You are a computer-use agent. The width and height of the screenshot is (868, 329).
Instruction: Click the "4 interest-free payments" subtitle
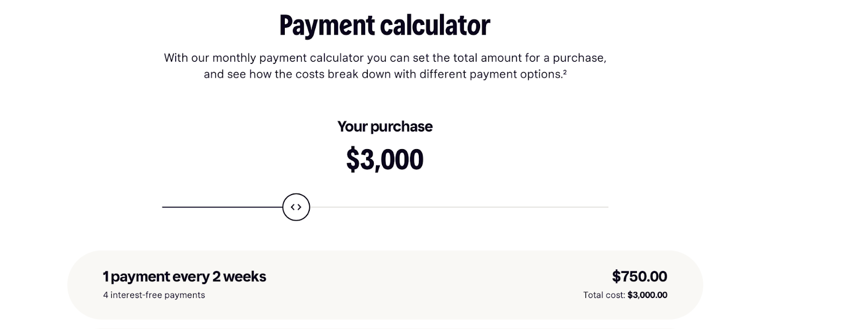(154, 295)
